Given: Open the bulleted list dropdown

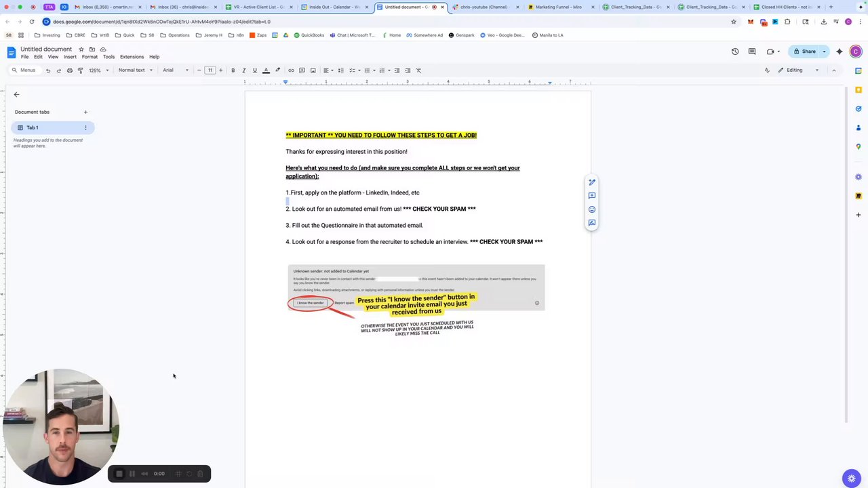Looking at the screenshot, I should [368, 70].
